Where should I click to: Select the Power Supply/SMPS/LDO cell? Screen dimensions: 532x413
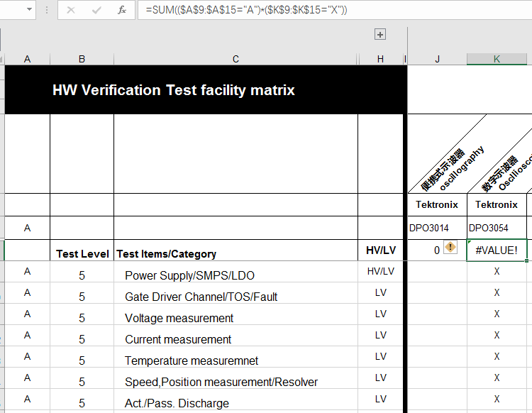(x=235, y=272)
